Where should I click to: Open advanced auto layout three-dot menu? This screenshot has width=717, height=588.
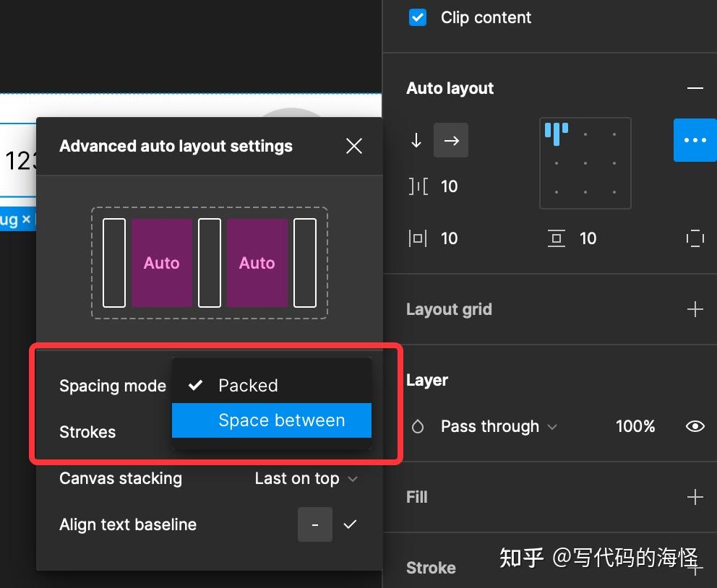(695, 140)
